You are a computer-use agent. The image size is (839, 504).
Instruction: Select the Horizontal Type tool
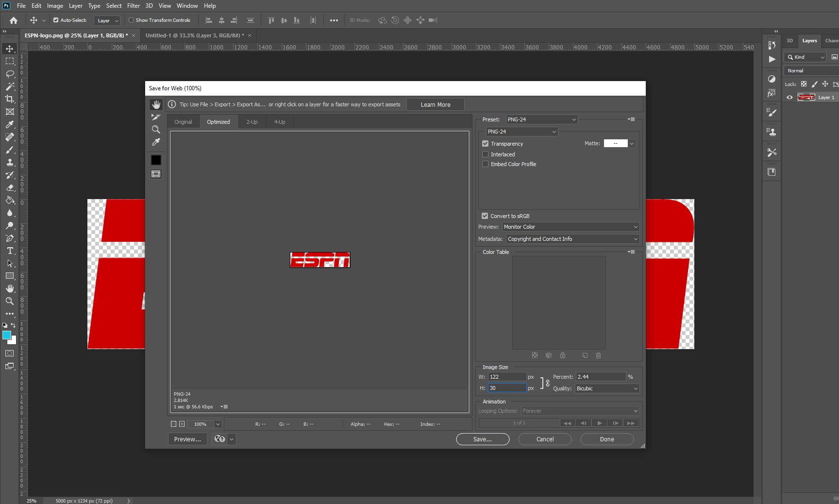10,251
